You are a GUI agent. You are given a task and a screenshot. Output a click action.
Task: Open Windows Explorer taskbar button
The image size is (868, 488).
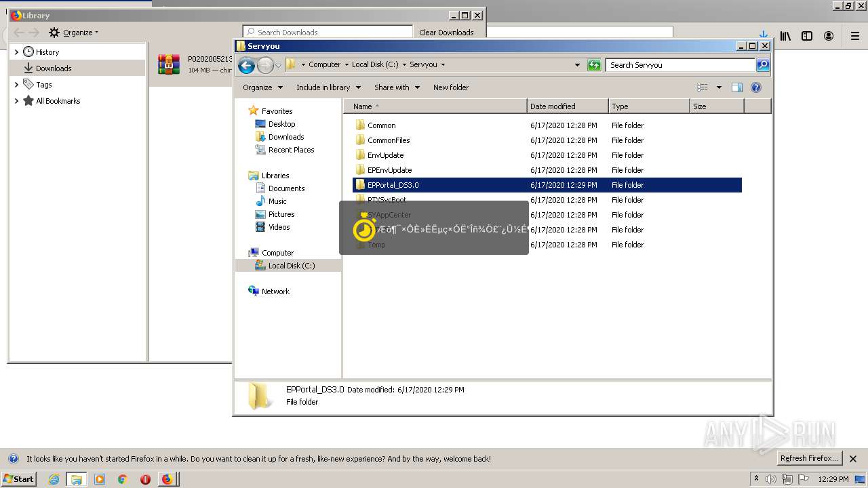point(77,479)
